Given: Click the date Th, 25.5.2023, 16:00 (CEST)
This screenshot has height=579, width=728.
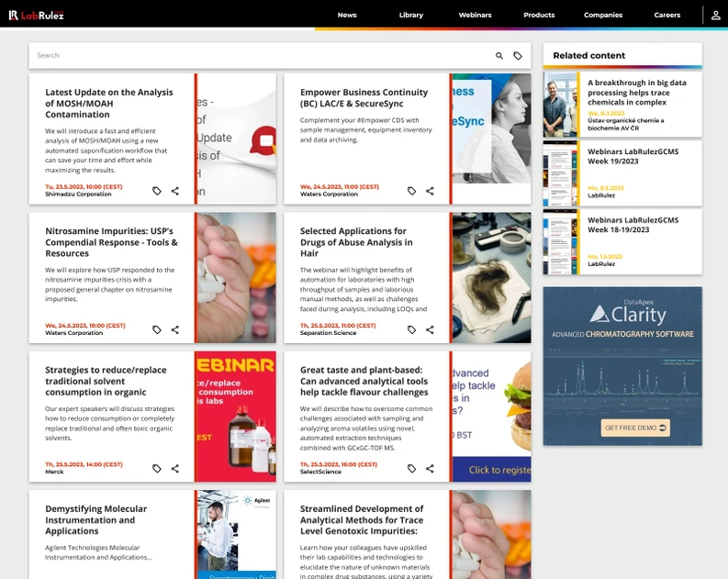Looking at the screenshot, I should (339, 464).
